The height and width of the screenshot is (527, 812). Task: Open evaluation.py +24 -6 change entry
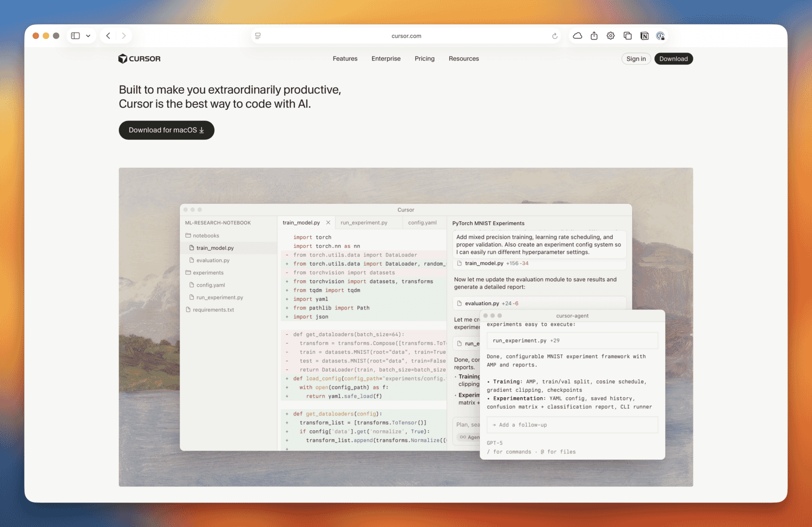click(x=539, y=304)
